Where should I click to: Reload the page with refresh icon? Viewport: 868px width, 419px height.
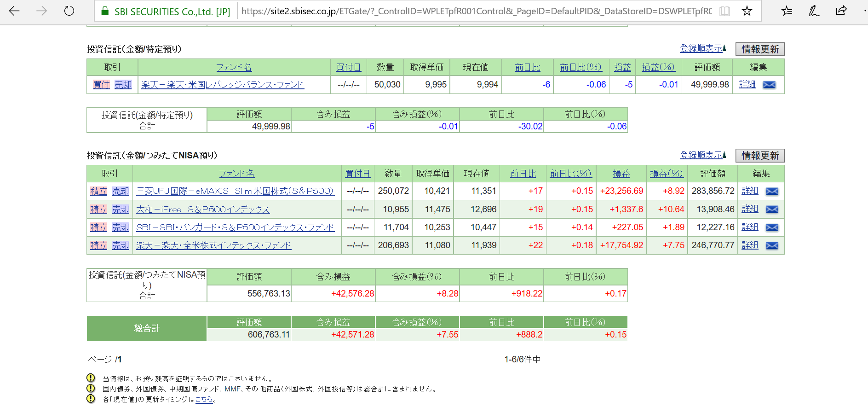[69, 11]
